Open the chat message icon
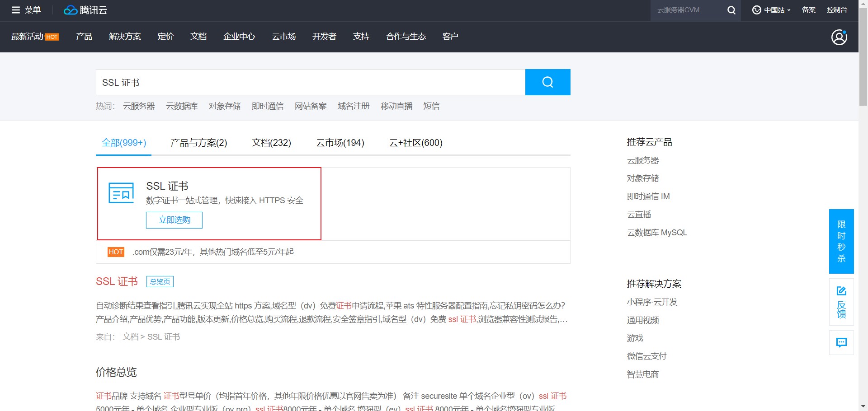This screenshot has height=411, width=868. pyautogui.click(x=841, y=342)
